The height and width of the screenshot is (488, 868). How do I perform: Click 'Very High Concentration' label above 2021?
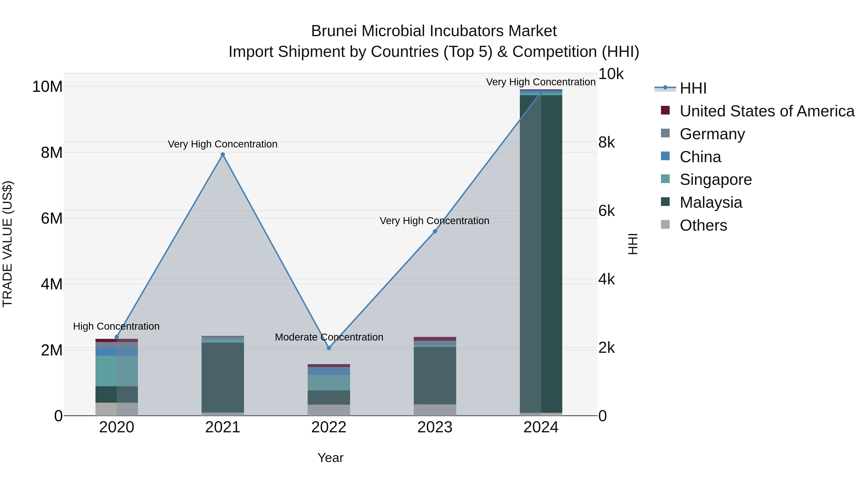(222, 144)
